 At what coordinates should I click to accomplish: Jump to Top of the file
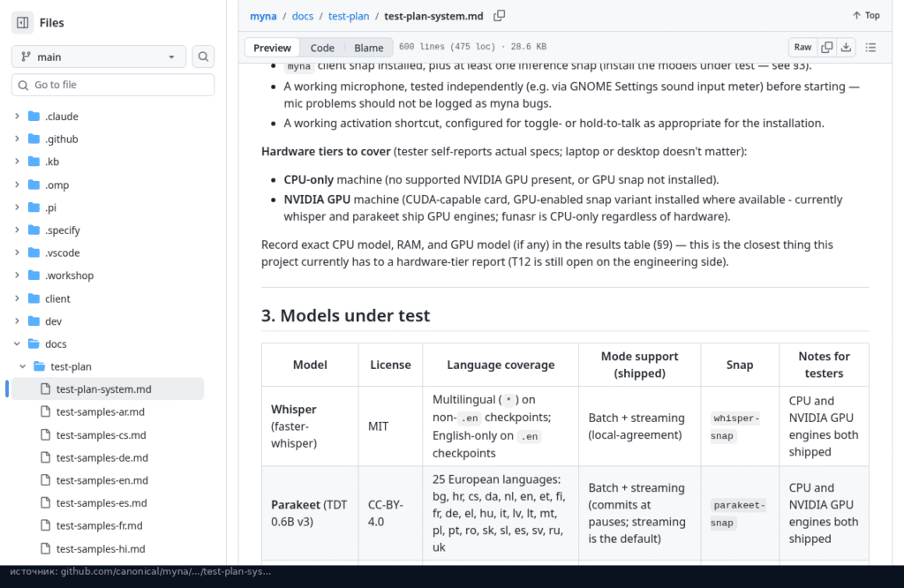point(866,16)
